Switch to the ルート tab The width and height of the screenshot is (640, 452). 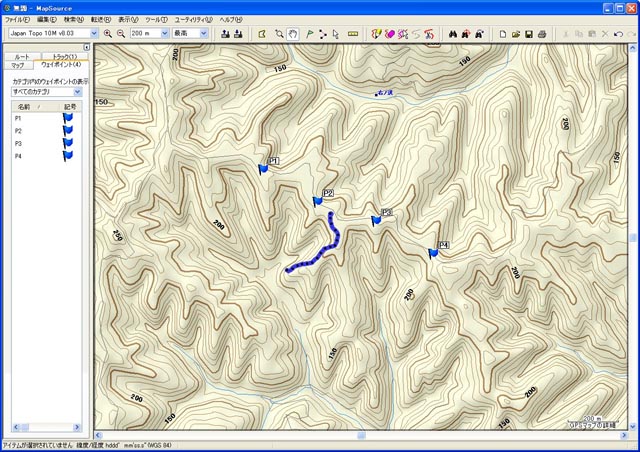point(22,56)
